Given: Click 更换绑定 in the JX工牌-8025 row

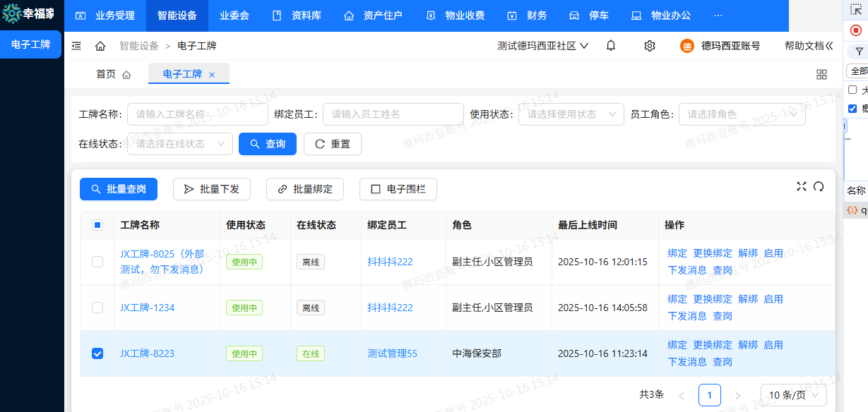Looking at the screenshot, I should click(x=713, y=253).
